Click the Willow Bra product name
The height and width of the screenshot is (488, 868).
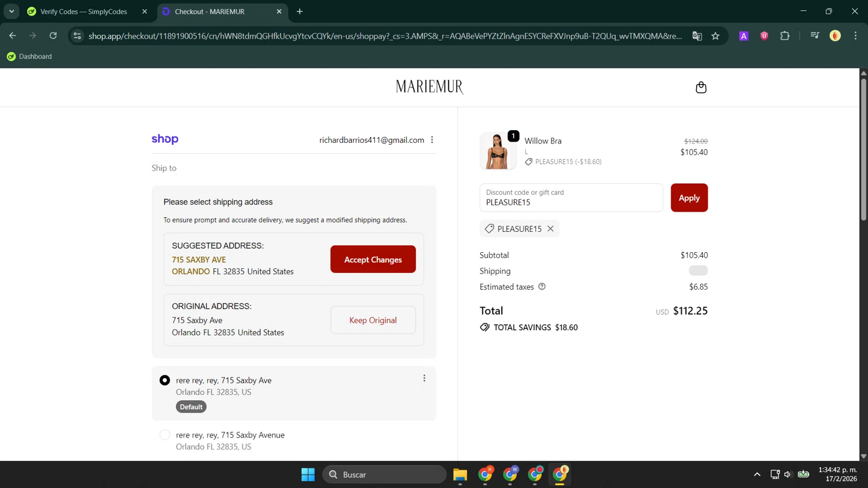tap(543, 141)
